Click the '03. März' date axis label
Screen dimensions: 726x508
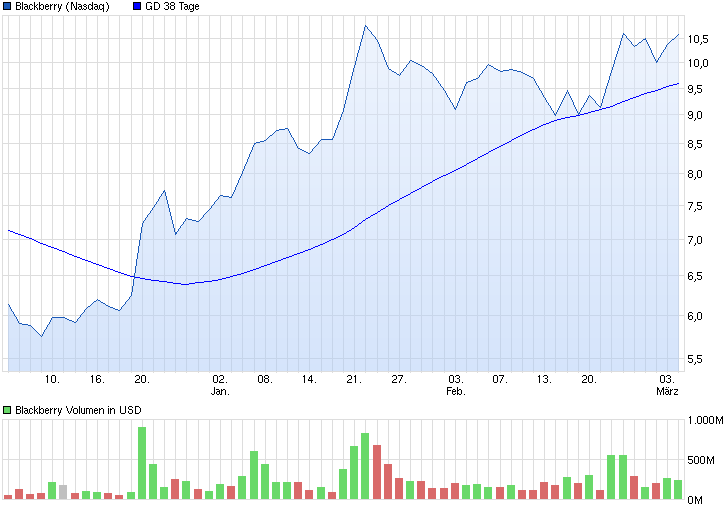(668, 385)
